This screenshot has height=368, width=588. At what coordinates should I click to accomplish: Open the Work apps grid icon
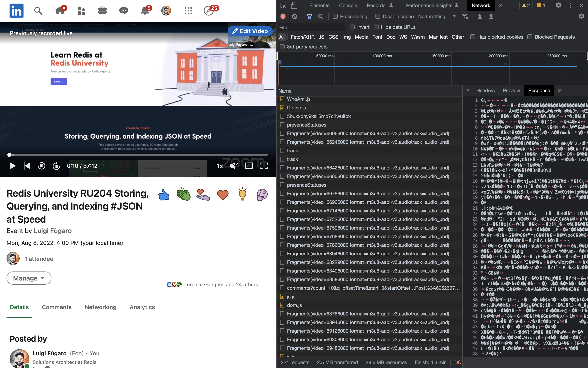(188, 11)
